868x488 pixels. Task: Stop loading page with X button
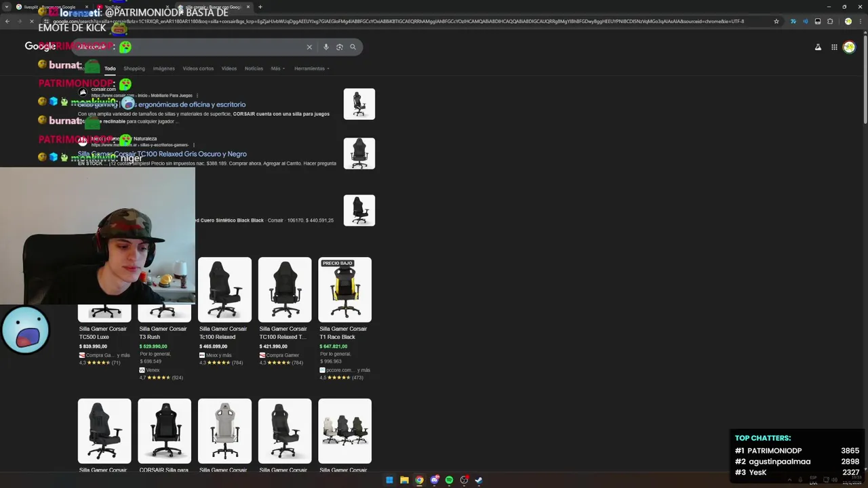click(32, 21)
